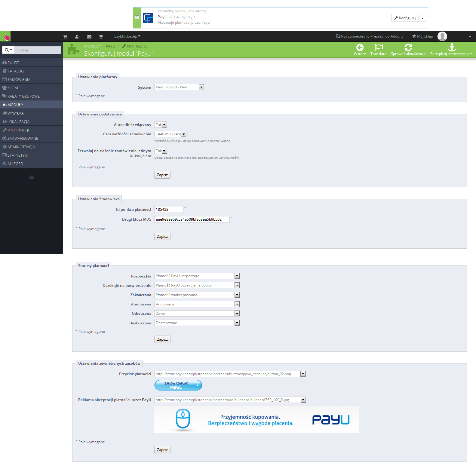Screen dimensions: 476x466
Task: Open the Czas ważności zamówienia dropdown
Action: click(170, 134)
